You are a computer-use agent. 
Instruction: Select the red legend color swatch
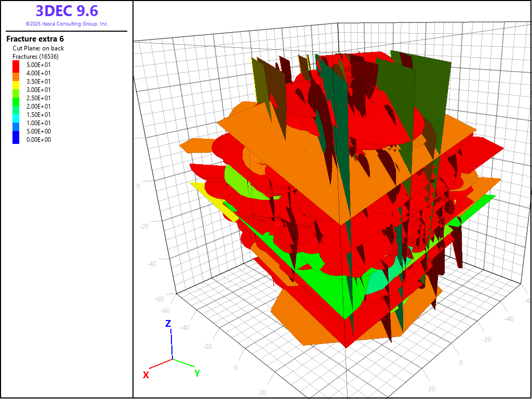coord(16,65)
